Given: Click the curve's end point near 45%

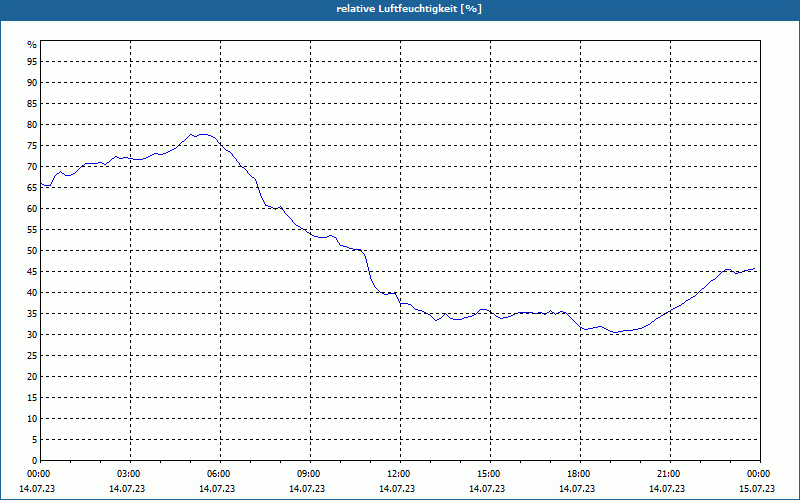Looking at the screenshot, I should (x=754, y=269).
